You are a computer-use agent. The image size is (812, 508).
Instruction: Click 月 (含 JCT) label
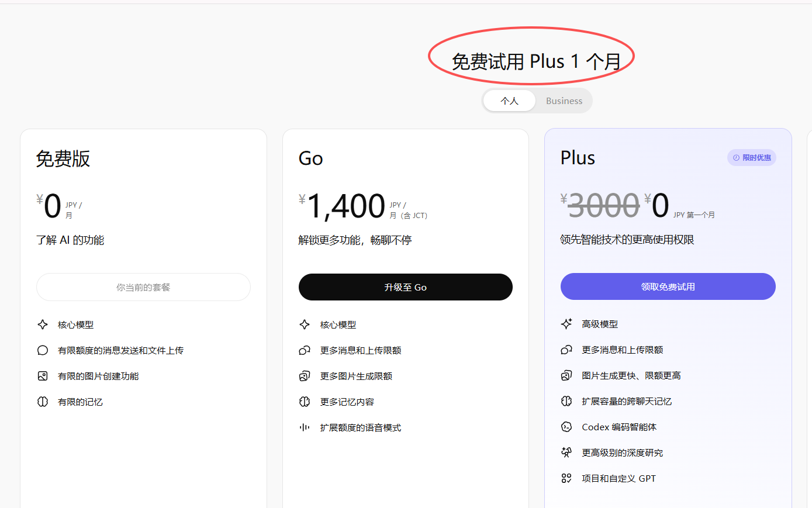[x=409, y=216]
